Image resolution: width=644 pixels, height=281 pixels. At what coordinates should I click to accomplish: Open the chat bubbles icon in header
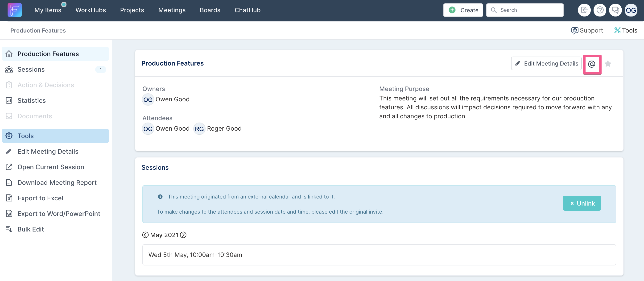click(x=615, y=10)
